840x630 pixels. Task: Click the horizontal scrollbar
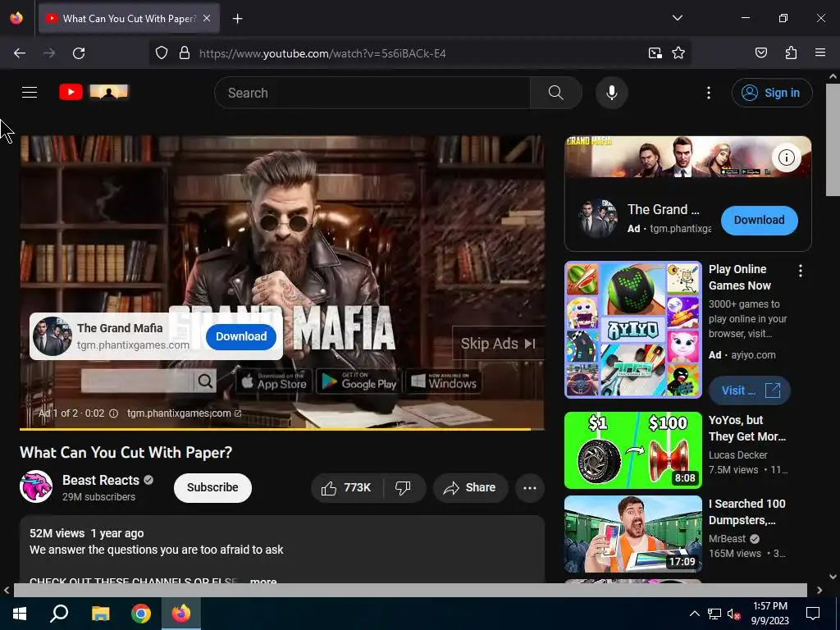click(x=410, y=590)
